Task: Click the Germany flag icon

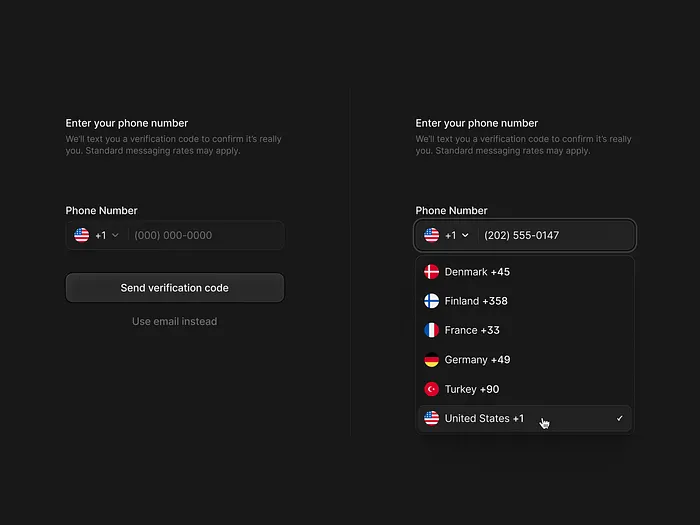Action: click(x=432, y=360)
